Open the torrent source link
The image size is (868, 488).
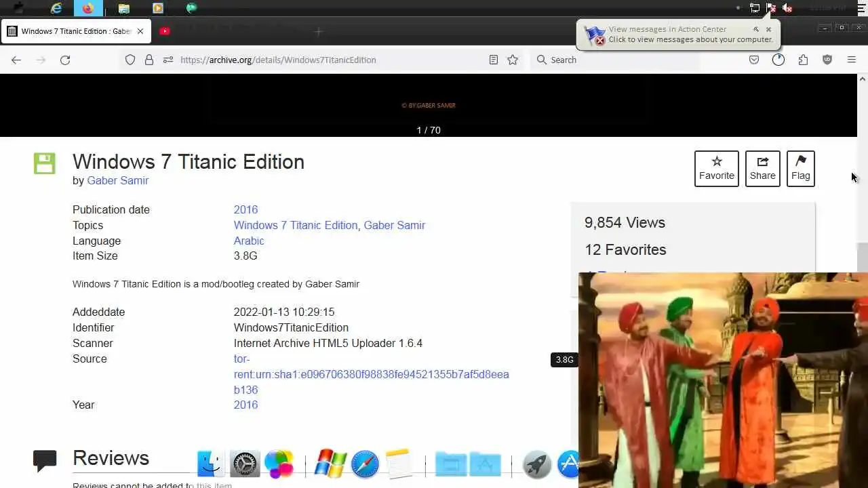tap(371, 374)
